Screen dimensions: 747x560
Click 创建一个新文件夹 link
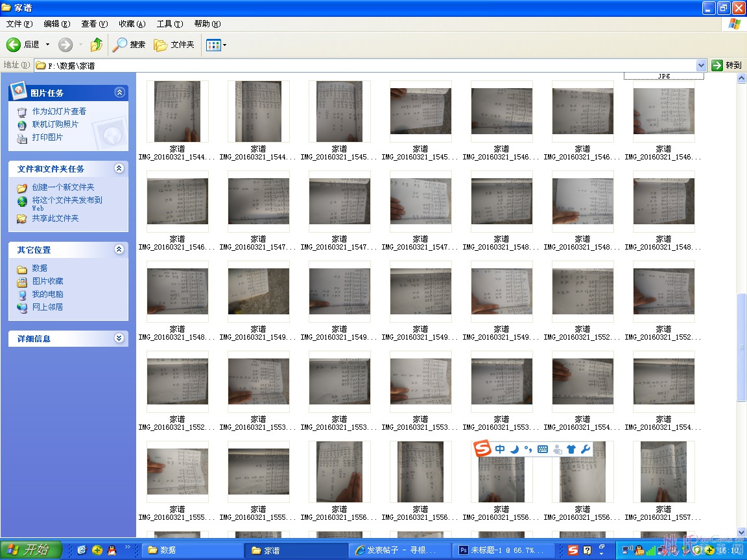[x=63, y=187]
